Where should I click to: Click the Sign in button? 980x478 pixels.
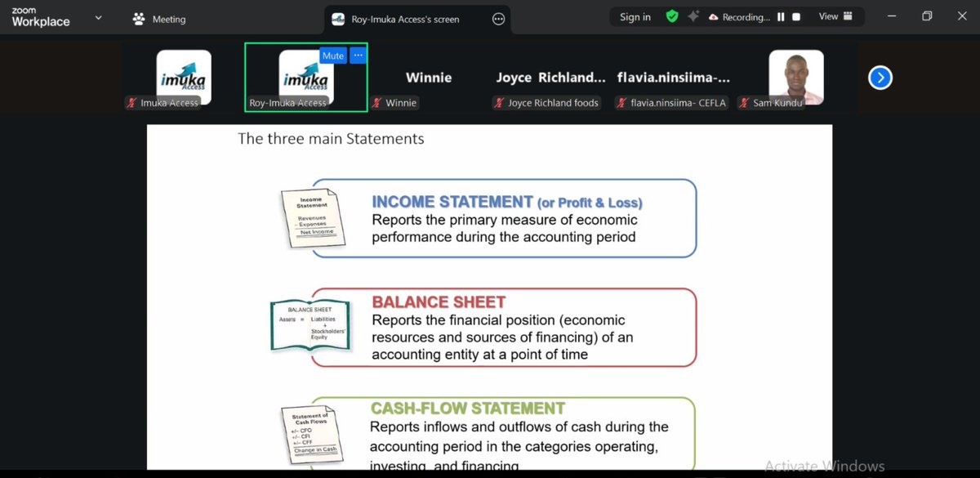tap(635, 16)
